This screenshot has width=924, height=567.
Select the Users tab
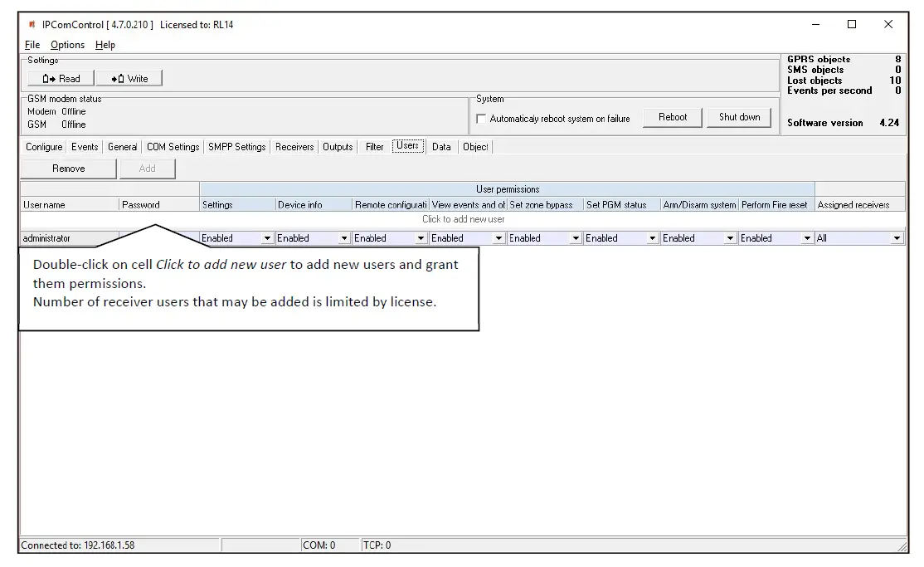(x=408, y=146)
